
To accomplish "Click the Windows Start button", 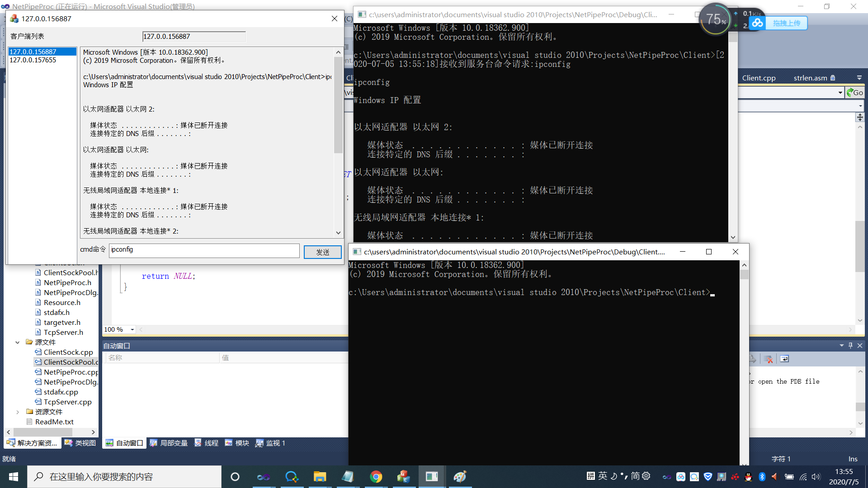I will tap(14, 477).
